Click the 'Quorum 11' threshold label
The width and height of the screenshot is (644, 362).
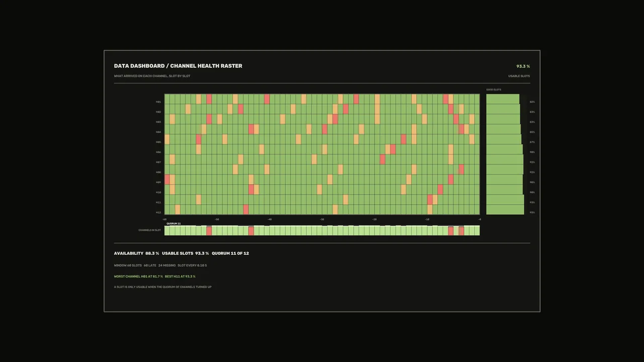tap(174, 224)
